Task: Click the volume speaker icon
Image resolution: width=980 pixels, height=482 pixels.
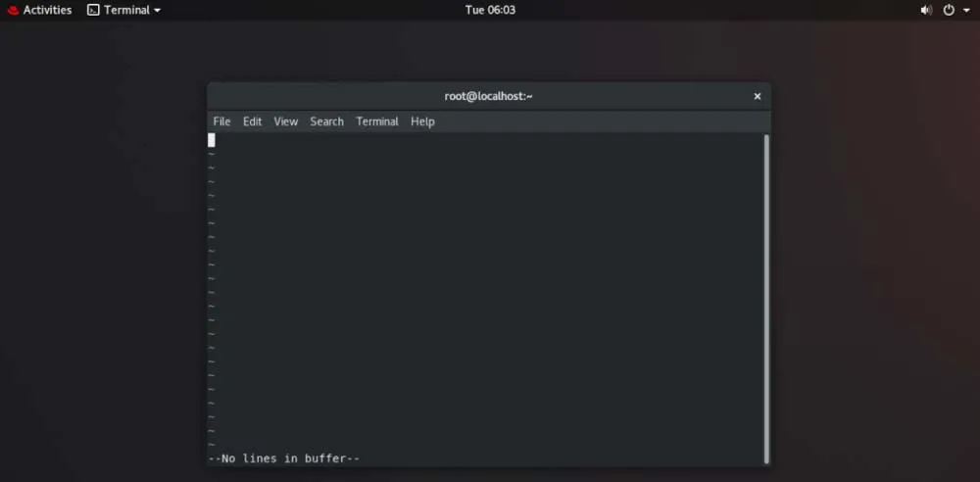Action: click(926, 10)
